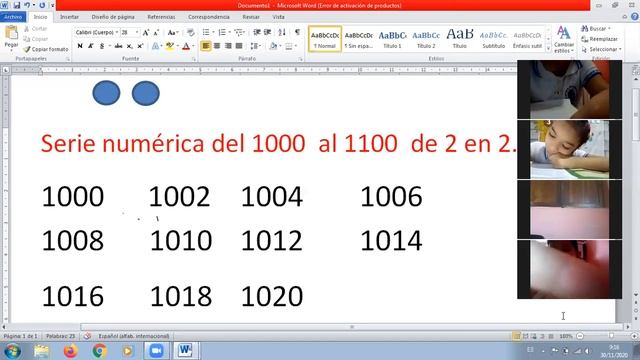Undo last action in quick access toolbar

pos(27,5)
